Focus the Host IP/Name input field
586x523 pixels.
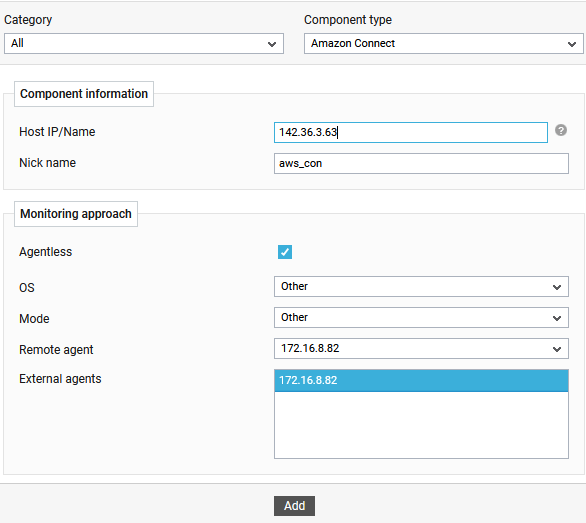point(411,132)
